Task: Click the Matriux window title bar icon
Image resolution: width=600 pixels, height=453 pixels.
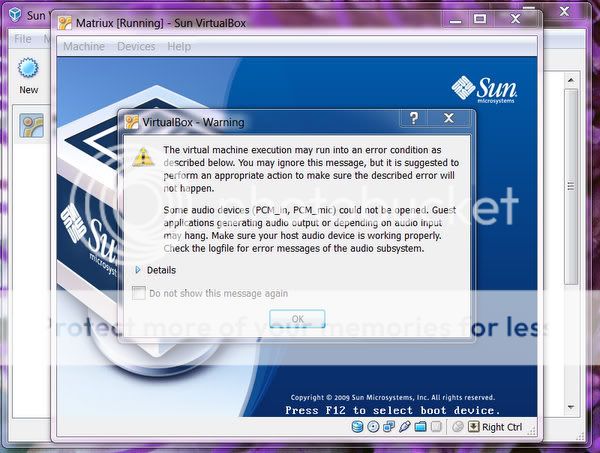Action: click(65, 23)
